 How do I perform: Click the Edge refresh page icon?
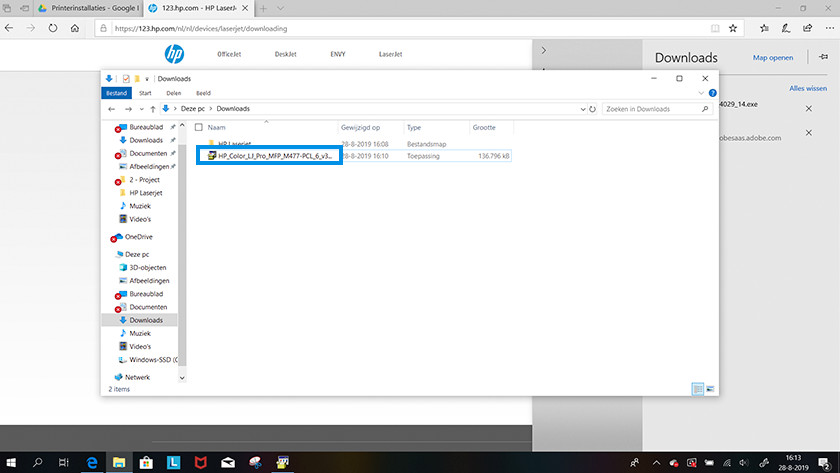52,28
